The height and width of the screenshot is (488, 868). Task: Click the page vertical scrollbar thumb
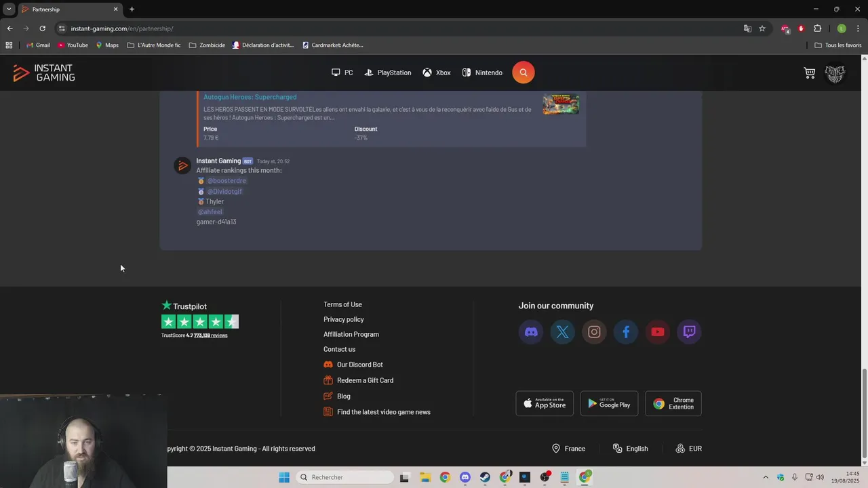(864, 413)
